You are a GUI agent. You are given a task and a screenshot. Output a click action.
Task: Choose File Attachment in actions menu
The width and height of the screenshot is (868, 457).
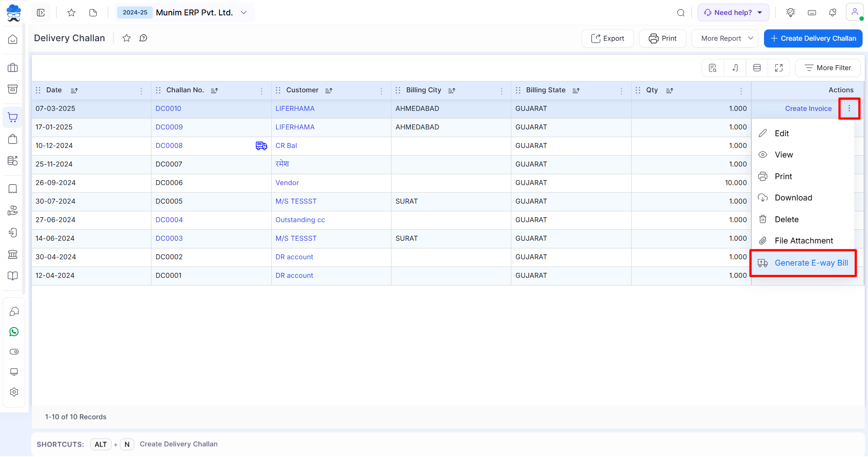click(x=803, y=241)
